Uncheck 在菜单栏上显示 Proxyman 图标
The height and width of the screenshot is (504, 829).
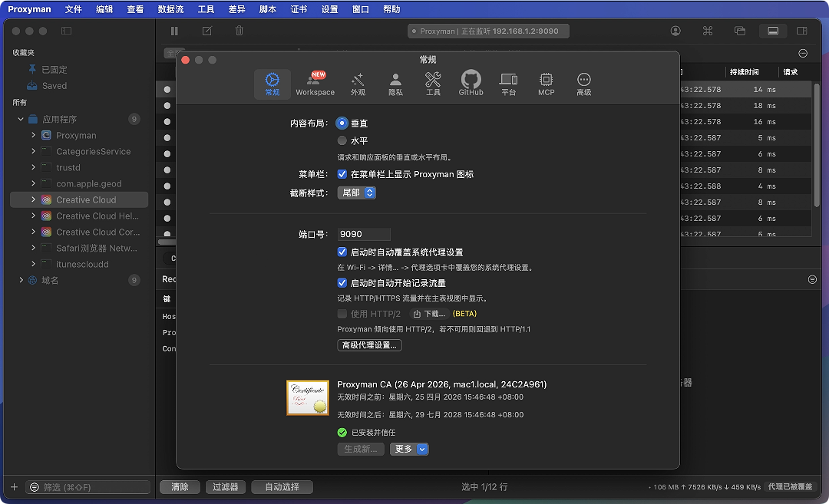tap(342, 174)
